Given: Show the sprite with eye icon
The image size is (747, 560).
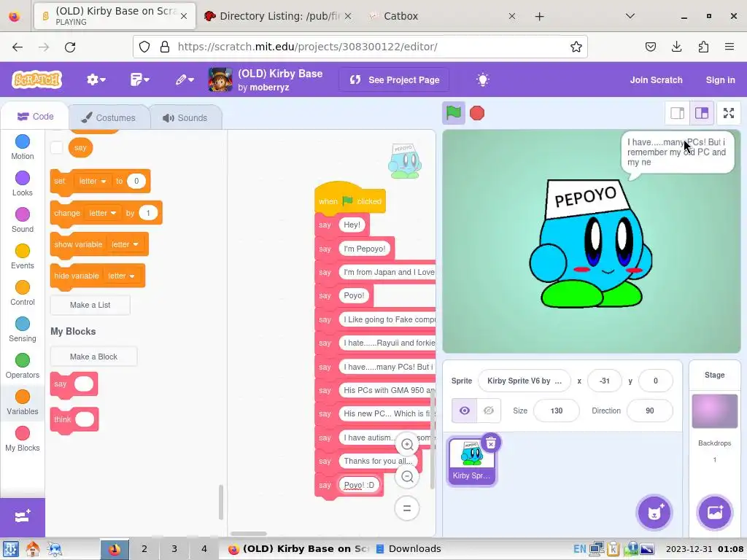Looking at the screenshot, I should click(465, 411).
